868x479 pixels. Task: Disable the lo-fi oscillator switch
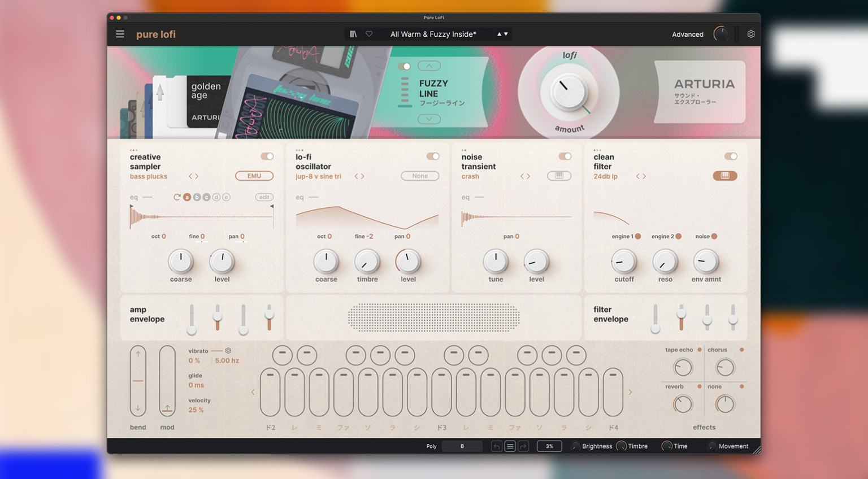[x=432, y=156]
